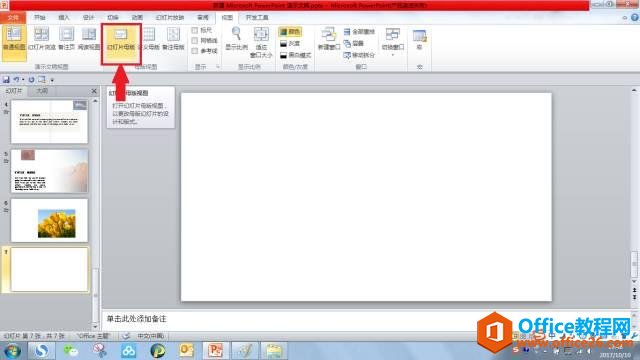
Task: Switch to Transitions tab (切换)
Action: click(x=113, y=18)
